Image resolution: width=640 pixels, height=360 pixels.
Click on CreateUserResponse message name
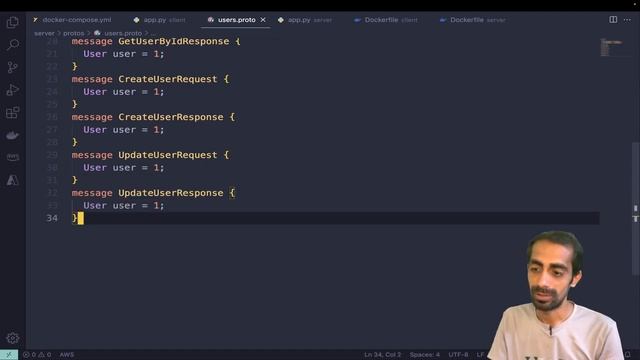click(x=171, y=117)
